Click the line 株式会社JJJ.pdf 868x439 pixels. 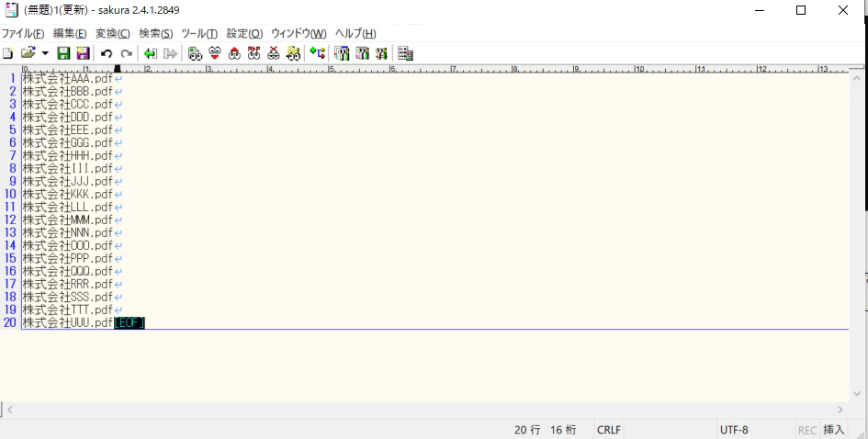click(68, 181)
